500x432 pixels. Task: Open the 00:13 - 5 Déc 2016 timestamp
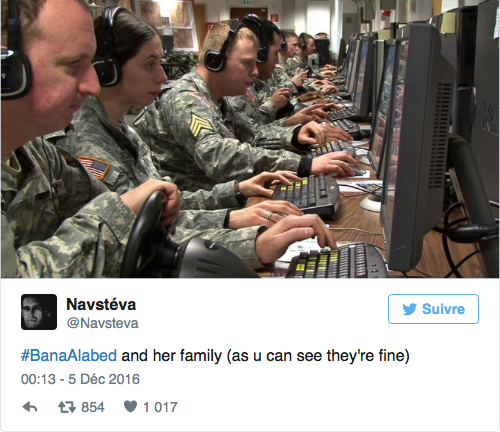(80, 379)
